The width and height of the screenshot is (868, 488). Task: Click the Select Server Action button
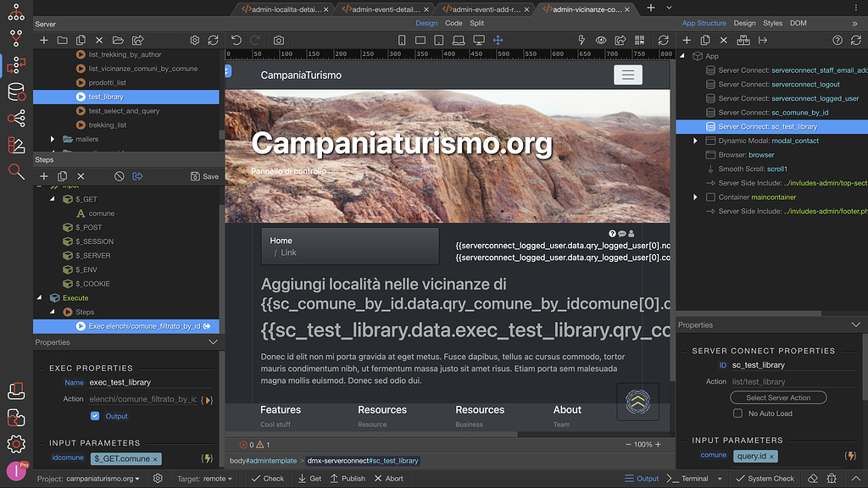pos(778,397)
